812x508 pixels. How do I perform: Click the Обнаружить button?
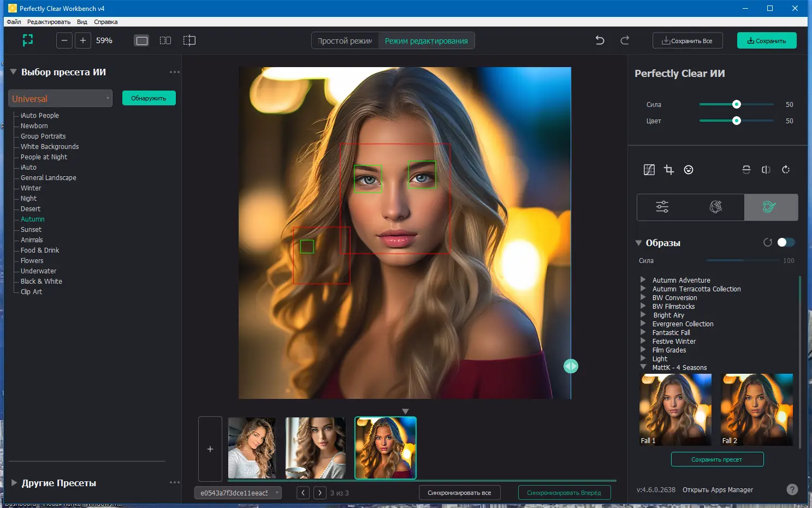[x=149, y=98]
